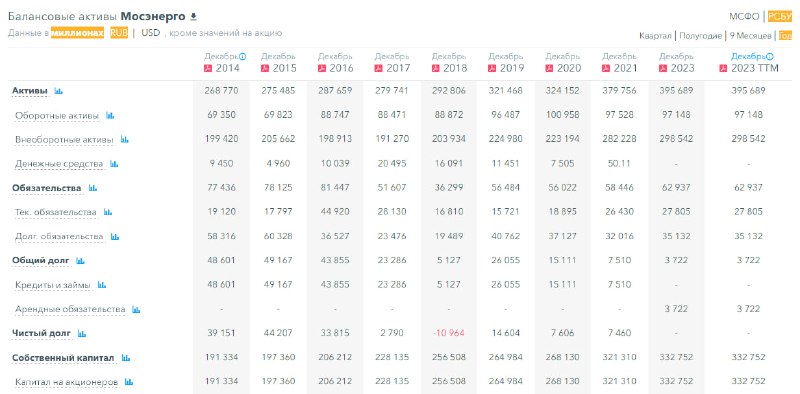Switch period to Квартал
This screenshot has height=394, width=800.
pyautogui.click(x=655, y=36)
